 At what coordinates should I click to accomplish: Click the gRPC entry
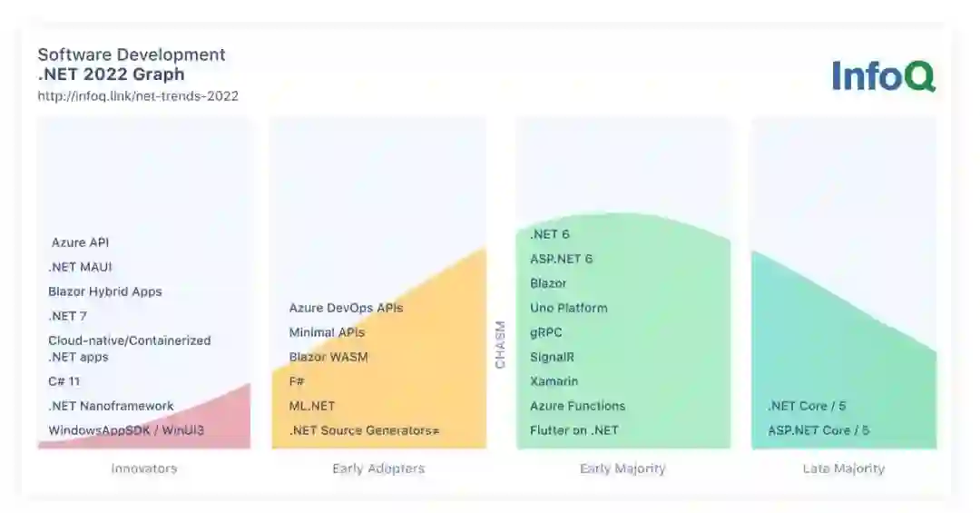pyautogui.click(x=546, y=332)
